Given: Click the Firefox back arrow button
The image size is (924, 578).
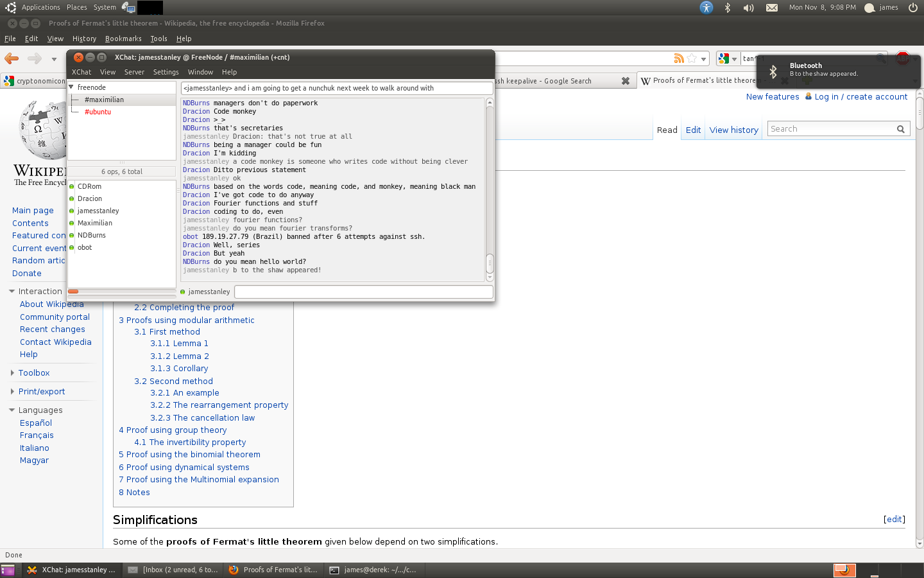Looking at the screenshot, I should [12, 58].
